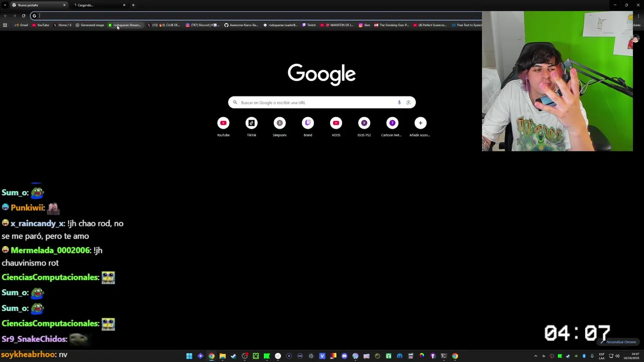Open the Awesome-Nano GitHub bookmark
This screenshot has height=362, width=644.
point(242,25)
